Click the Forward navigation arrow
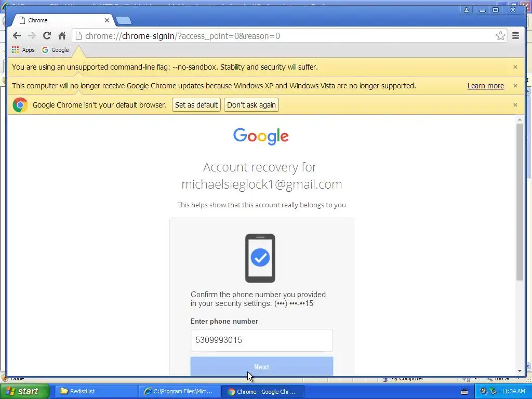The image size is (532, 399). coord(32,36)
